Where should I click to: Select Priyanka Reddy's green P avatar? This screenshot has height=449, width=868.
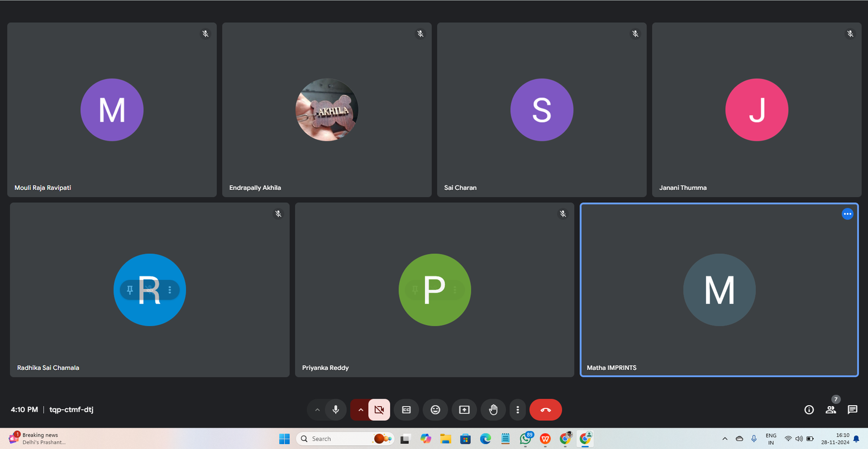(435, 290)
